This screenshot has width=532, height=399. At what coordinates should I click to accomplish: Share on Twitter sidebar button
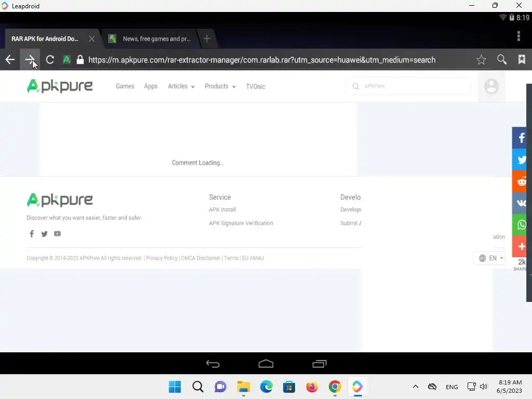520,159
